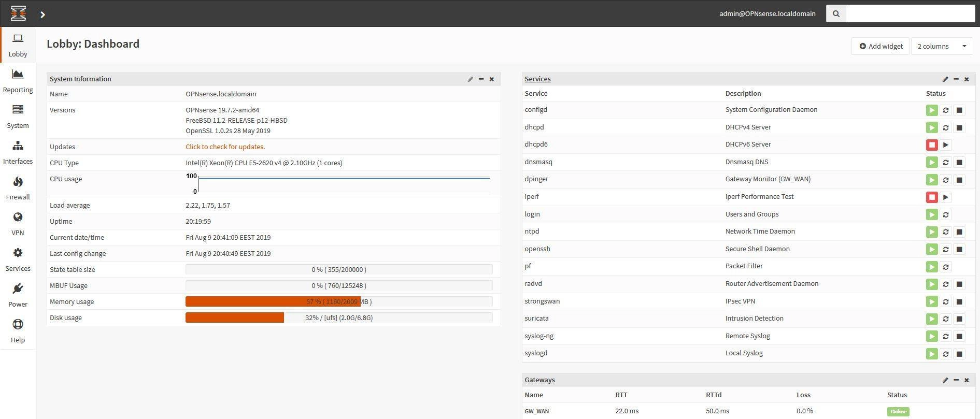This screenshot has width=980, height=419.
Task: Minimize the Gateways widget
Action: (956, 380)
